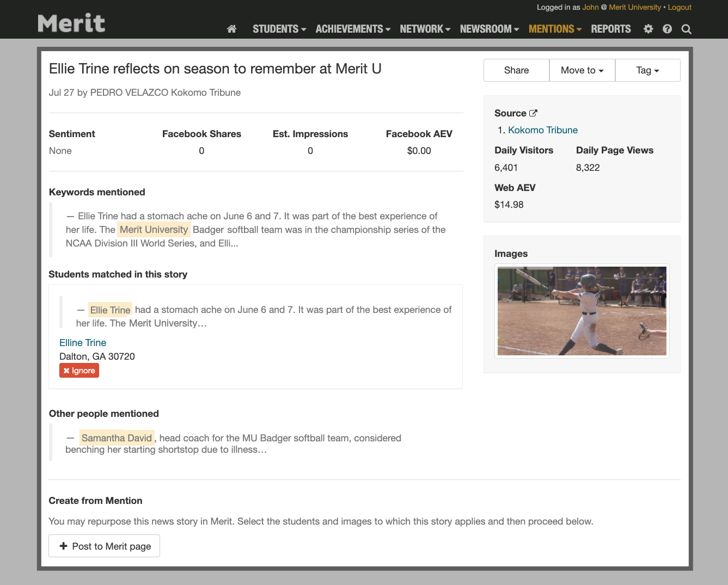Viewport: 728px width, 585px height.
Task: Open the search magnifier icon
Action: [686, 29]
